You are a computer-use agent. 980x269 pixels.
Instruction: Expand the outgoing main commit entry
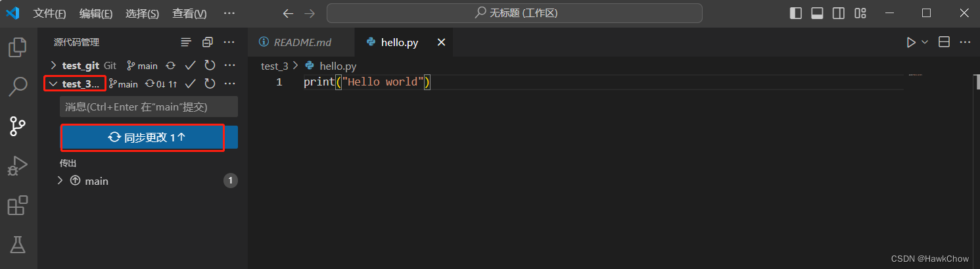click(60, 181)
